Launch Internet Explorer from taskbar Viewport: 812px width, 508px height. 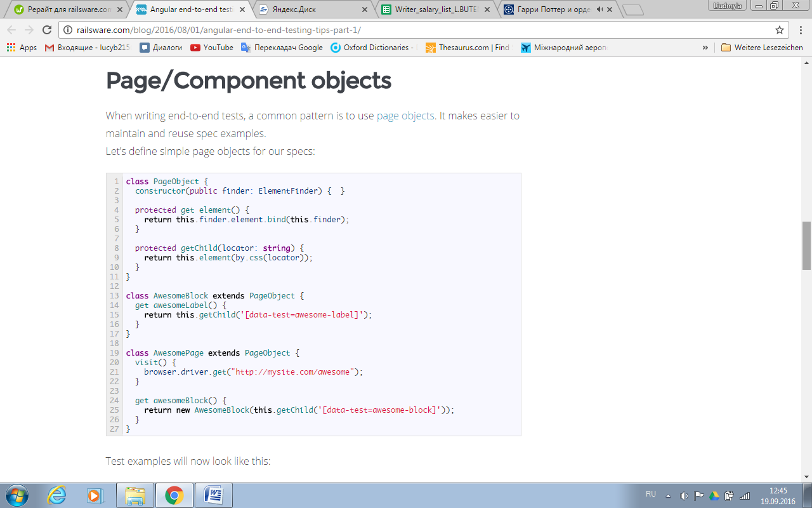pyautogui.click(x=56, y=495)
